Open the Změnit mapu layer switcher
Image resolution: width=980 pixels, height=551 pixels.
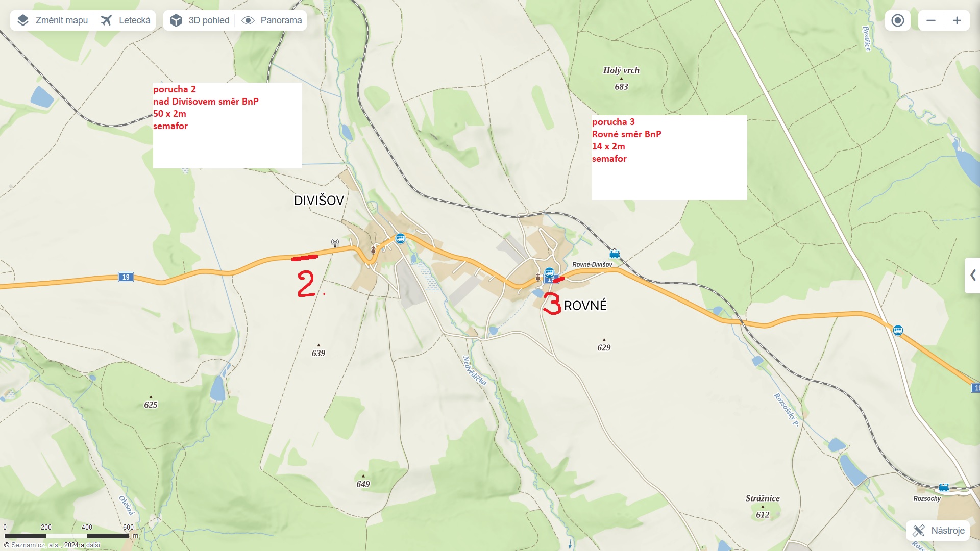click(52, 20)
